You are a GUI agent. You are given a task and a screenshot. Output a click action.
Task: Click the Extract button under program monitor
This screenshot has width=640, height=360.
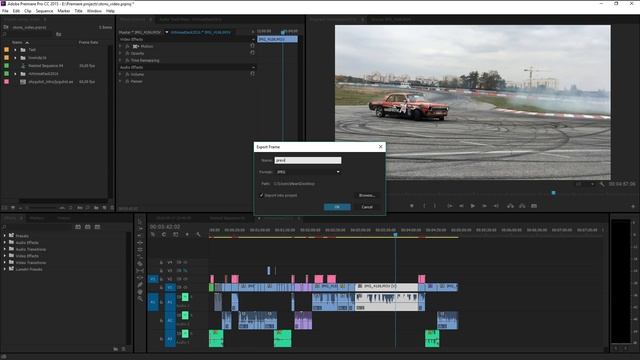(522, 206)
